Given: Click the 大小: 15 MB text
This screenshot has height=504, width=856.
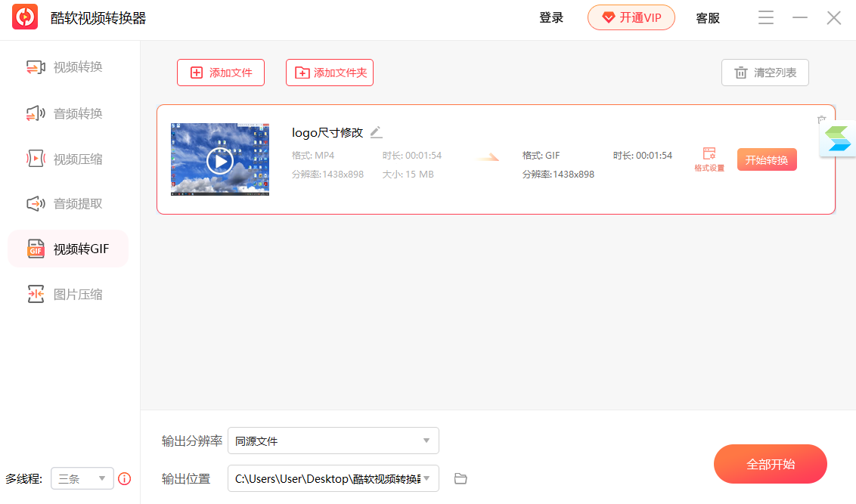Looking at the screenshot, I should click(408, 175).
